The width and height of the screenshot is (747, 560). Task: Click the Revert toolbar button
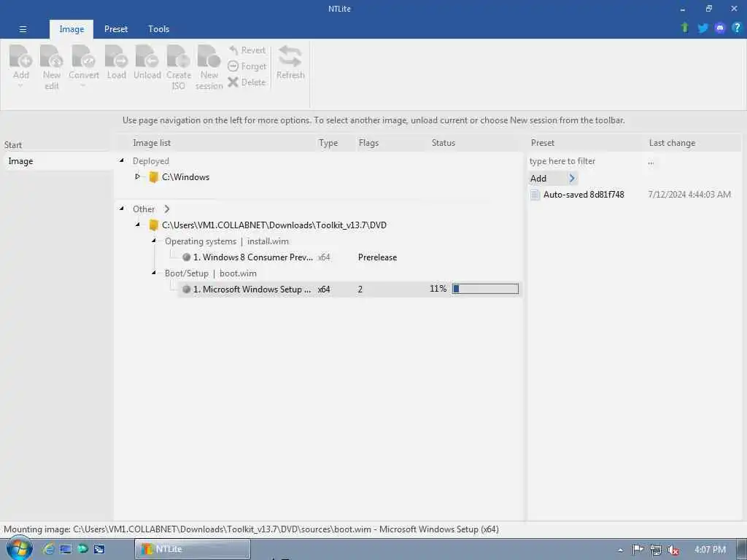pyautogui.click(x=247, y=50)
